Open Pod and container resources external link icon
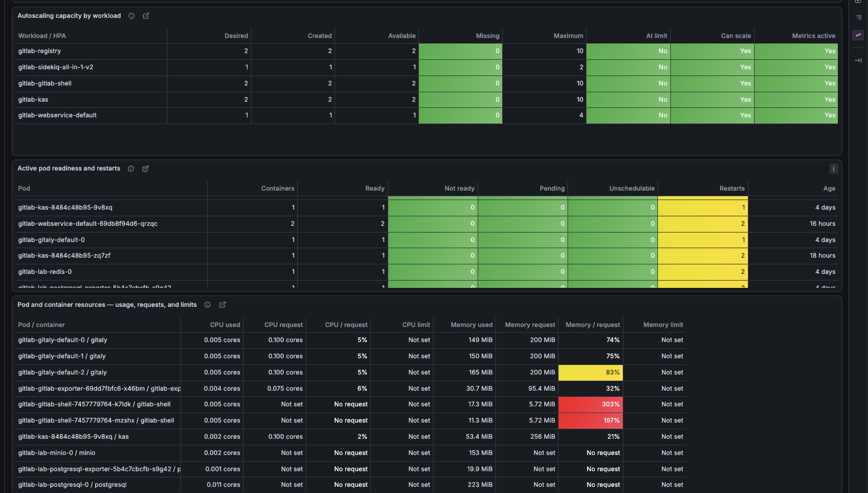Screen dimensions: 868x493 point(222,305)
